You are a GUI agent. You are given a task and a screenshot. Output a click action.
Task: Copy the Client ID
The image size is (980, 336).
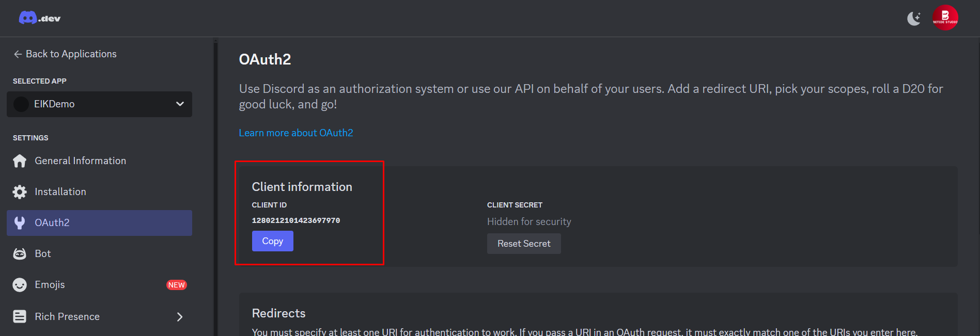click(x=272, y=241)
